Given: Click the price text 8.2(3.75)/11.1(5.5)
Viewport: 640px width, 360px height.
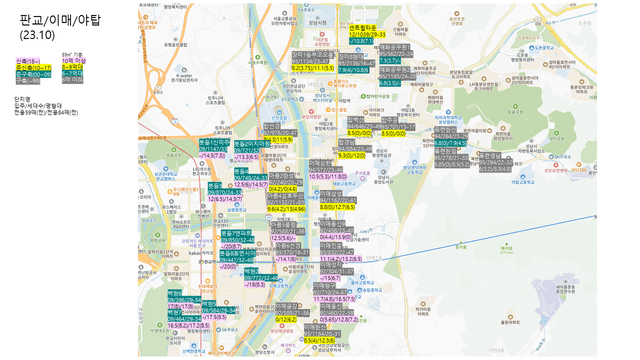Looking at the screenshot, I should (313, 68).
